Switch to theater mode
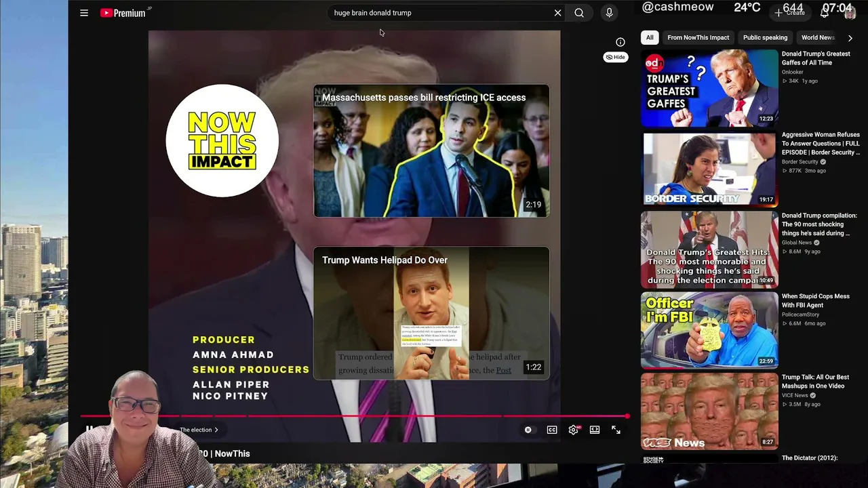This screenshot has height=488, width=868. coord(595,430)
